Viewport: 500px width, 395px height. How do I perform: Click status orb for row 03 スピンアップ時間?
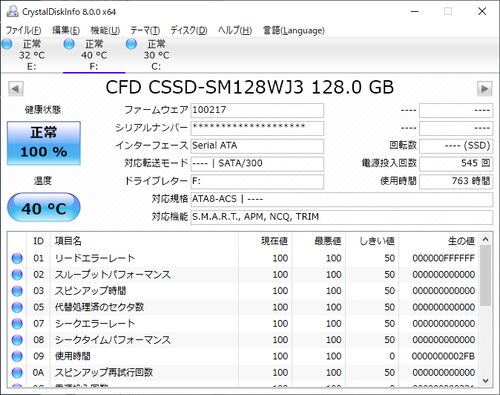(17, 291)
